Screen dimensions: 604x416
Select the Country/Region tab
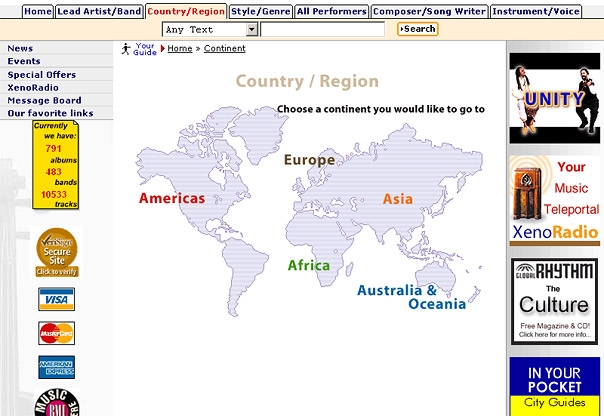tap(186, 11)
